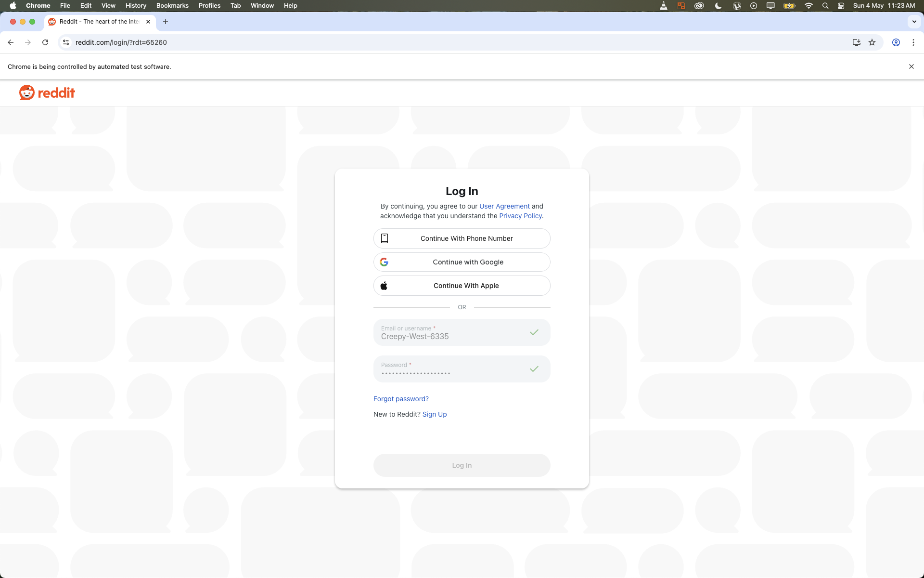924x578 pixels.
Task: Click the VLC cone icon in menu bar
Action: click(x=664, y=6)
